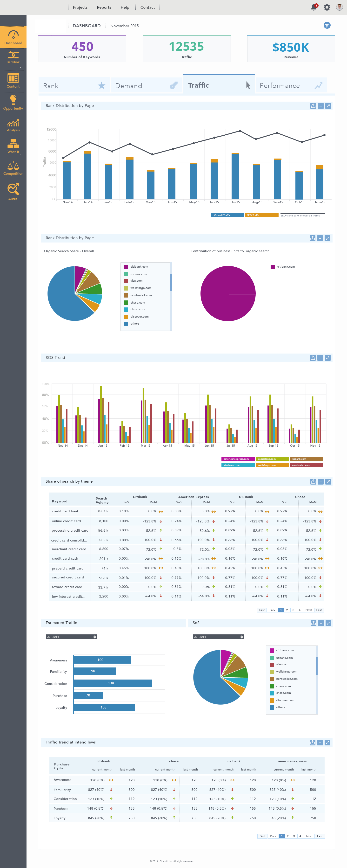
Task: Open the Contact menu item
Action: click(x=147, y=7)
